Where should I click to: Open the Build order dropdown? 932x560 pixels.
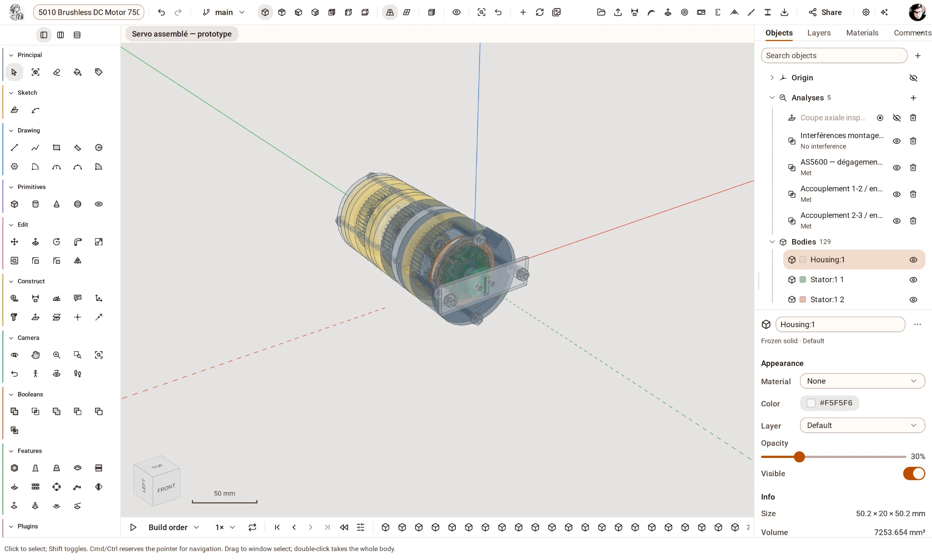click(174, 527)
